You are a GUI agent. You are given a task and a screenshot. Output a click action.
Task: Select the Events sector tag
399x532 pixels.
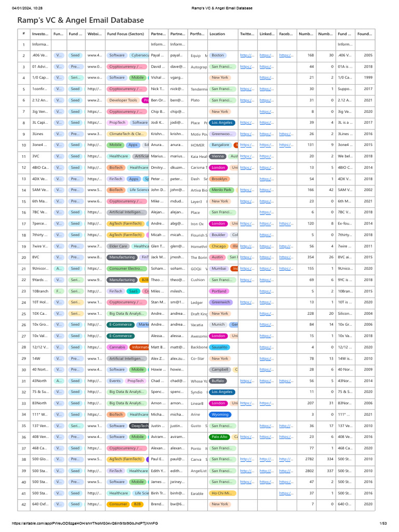pos(115,381)
